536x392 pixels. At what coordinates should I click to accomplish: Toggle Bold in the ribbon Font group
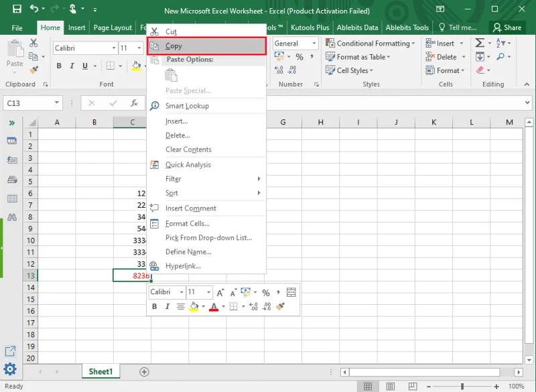[x=59, y=66]
